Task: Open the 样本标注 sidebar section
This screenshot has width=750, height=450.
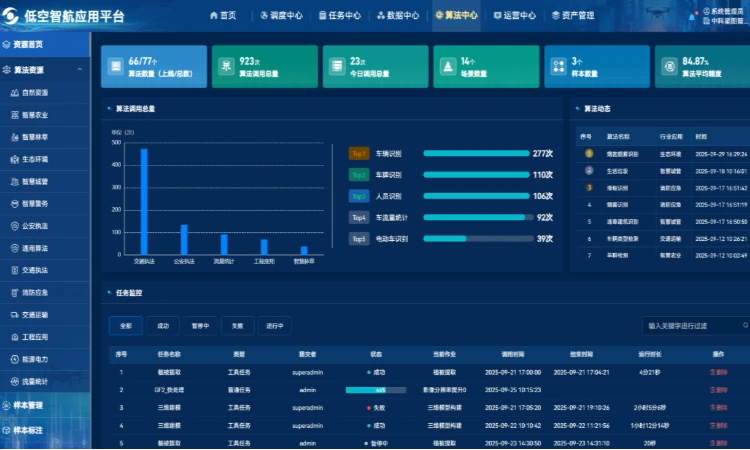Action: 45,430
